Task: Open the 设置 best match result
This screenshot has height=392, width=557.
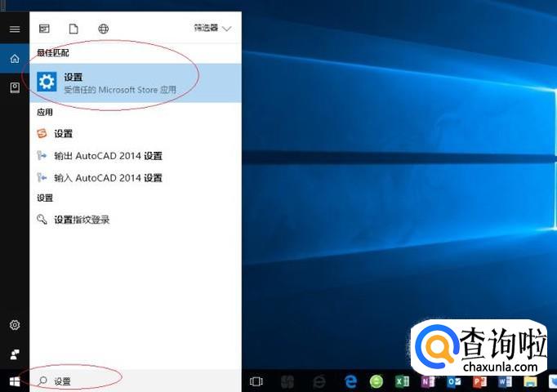Action: tap(136, 82)
